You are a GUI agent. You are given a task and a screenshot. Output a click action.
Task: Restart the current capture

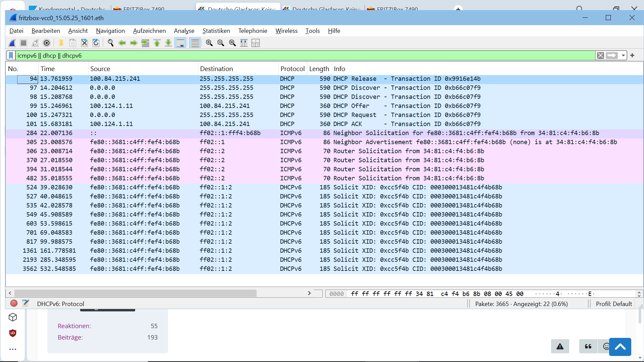(35, 43)
